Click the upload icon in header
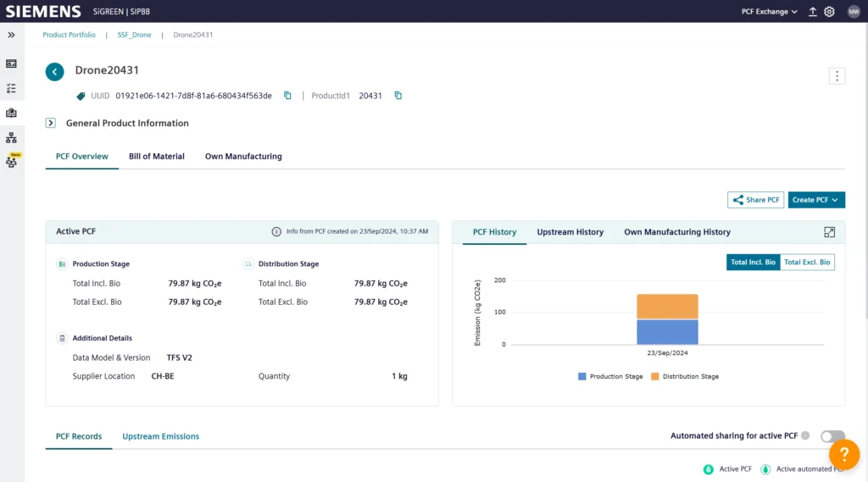The image size is (868, 482). (x=812, y=12)
